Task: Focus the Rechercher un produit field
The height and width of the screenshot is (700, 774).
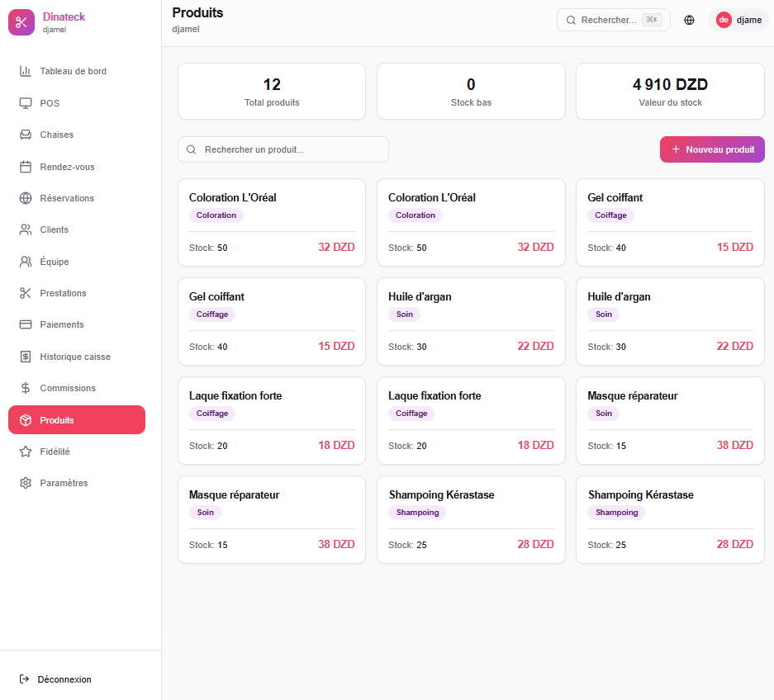Action: tap(283, 149)
